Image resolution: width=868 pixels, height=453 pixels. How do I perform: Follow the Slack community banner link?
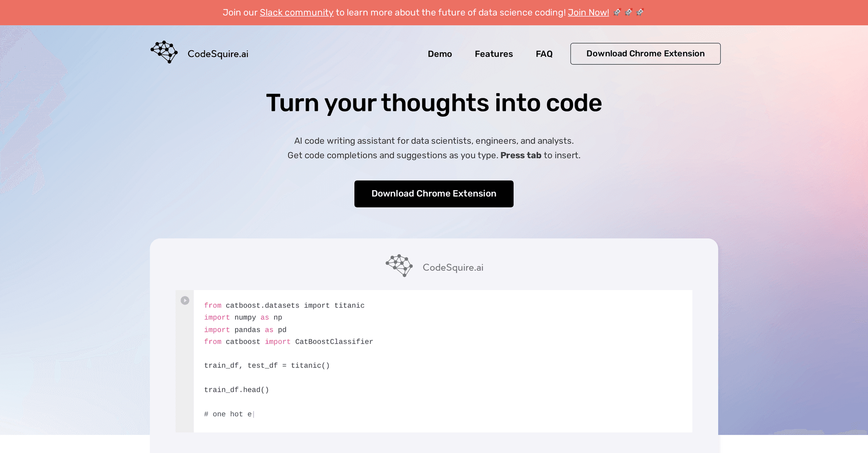tap(297, 13)
